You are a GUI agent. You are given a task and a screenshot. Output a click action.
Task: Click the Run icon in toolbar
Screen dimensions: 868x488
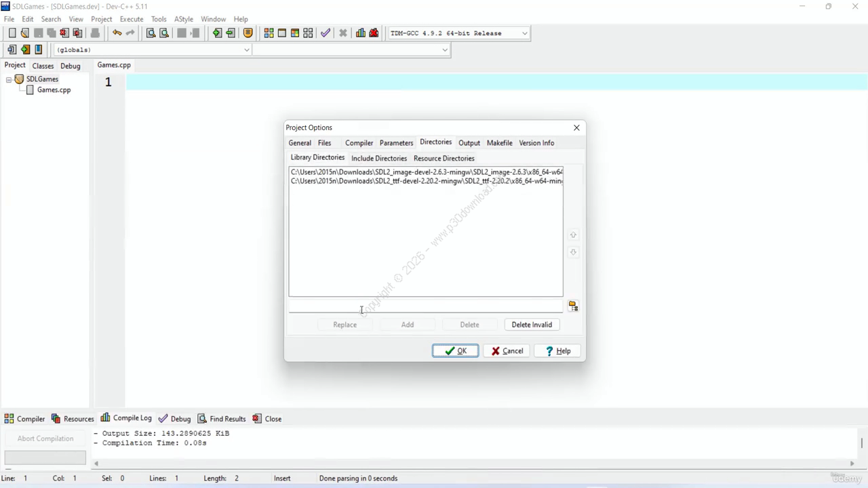coord(281,33)
